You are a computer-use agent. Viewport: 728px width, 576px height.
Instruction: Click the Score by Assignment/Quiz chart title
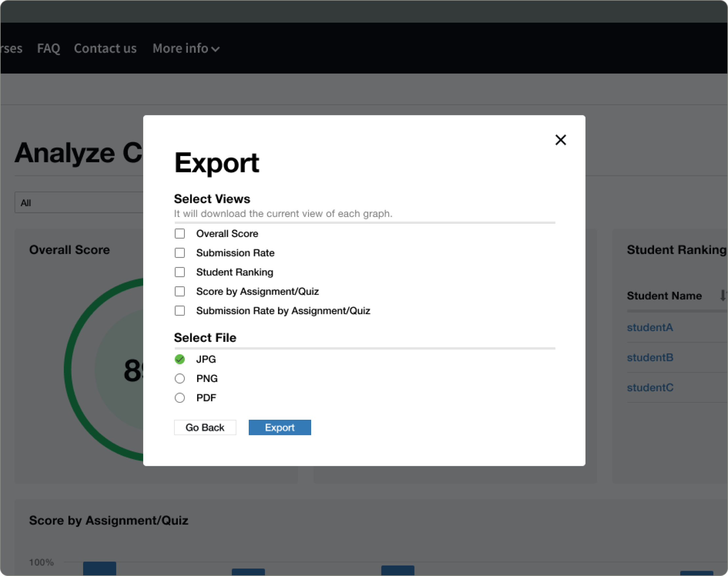tap(108, 520)
